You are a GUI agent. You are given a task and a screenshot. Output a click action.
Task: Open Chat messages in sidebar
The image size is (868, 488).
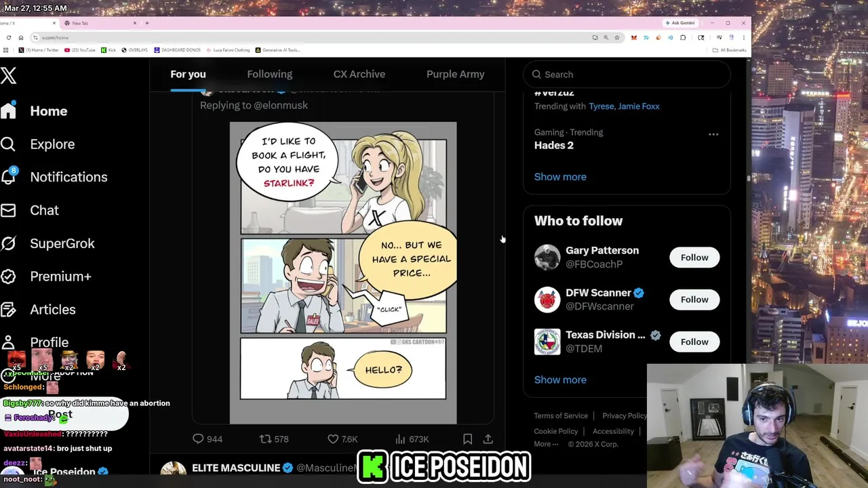coord(30,210)
